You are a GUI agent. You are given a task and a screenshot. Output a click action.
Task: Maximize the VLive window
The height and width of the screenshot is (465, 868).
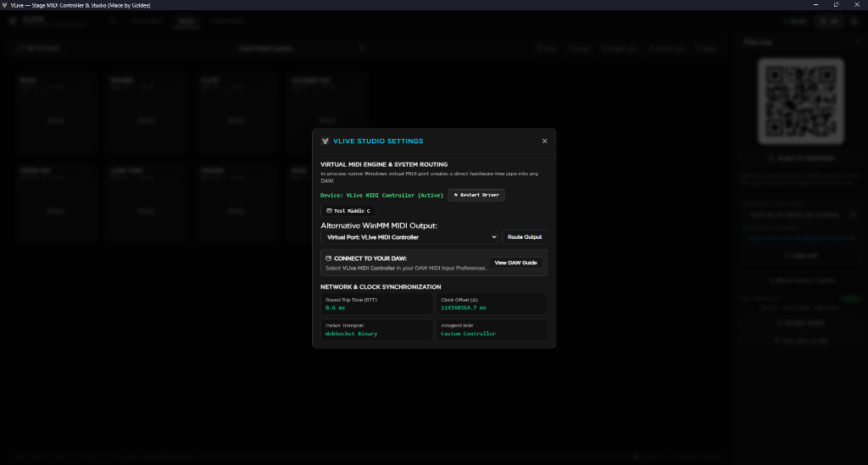point(837,5)
